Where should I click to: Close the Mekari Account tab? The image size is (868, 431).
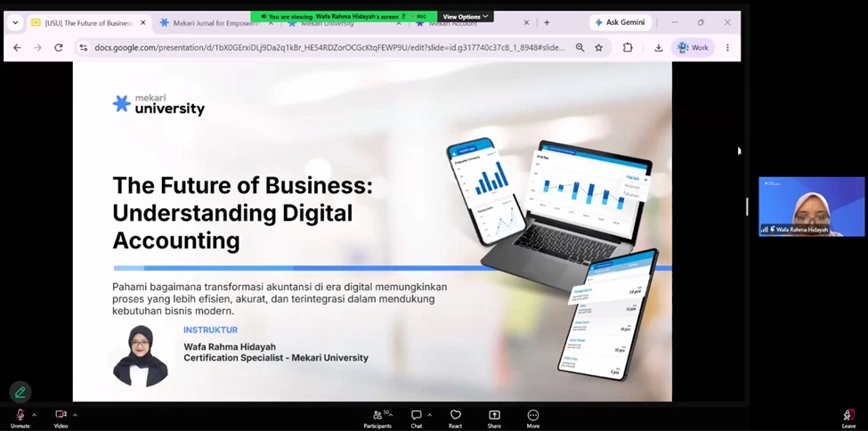[x=526, y=23]
